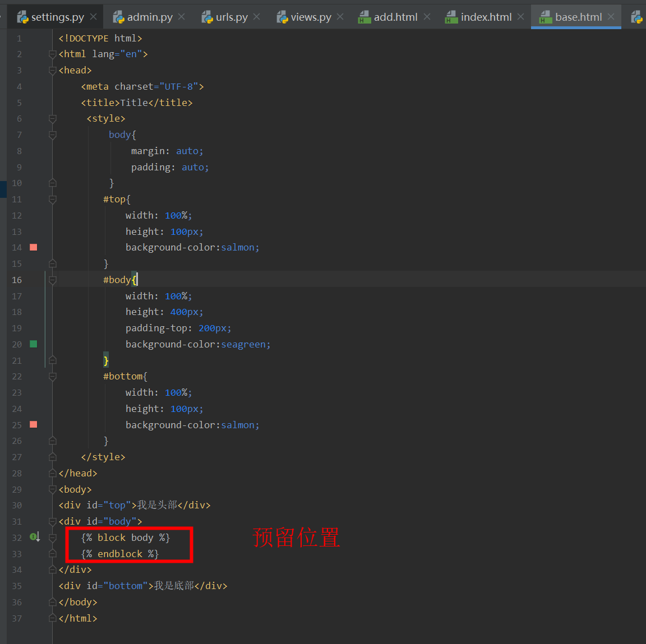Screen dimensions: 646x644
Task: Click the Python file icon on admin.py tab
Action: (x=119, y=17)
